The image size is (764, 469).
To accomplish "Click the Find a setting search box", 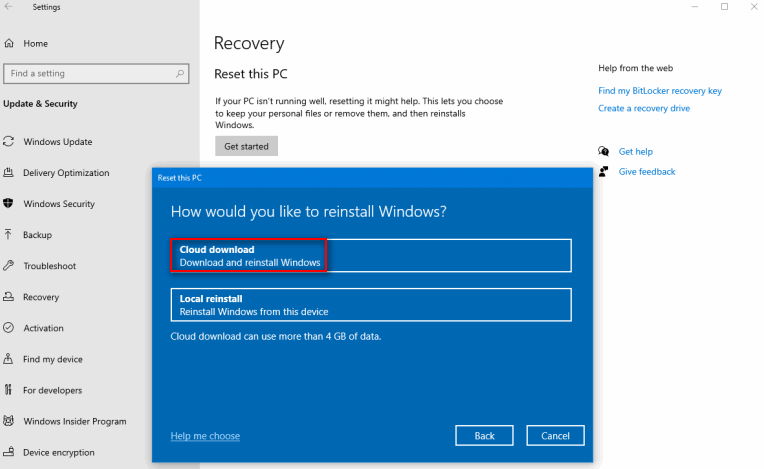I will pyautogui.click(x=96, y=74).
